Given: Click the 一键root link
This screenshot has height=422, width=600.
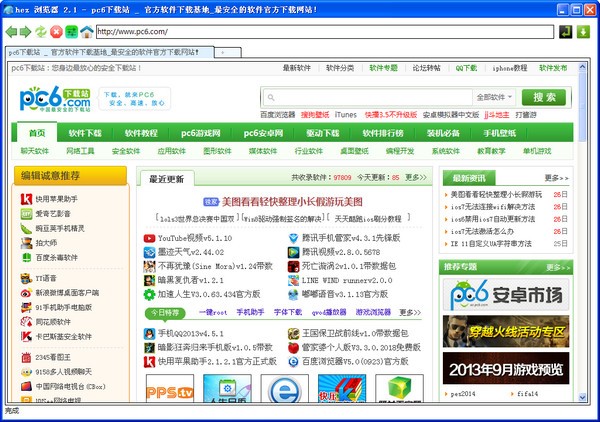Looking at the screenshot, I should tap(213, 313).
